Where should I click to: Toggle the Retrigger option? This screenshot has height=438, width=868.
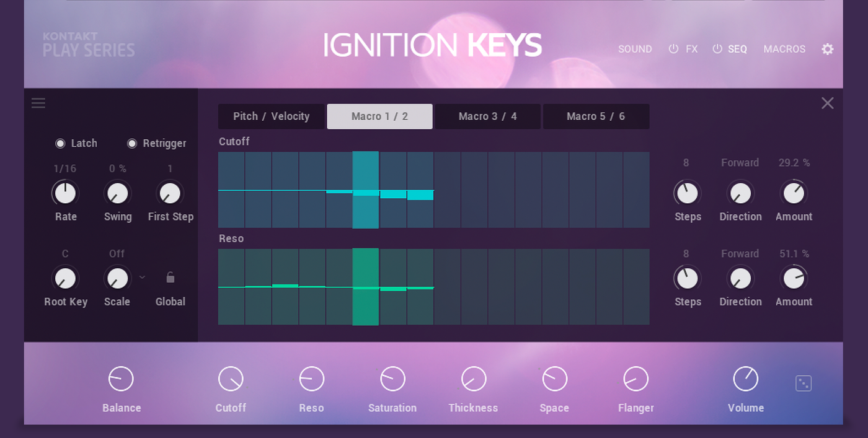tap(132, 144)
